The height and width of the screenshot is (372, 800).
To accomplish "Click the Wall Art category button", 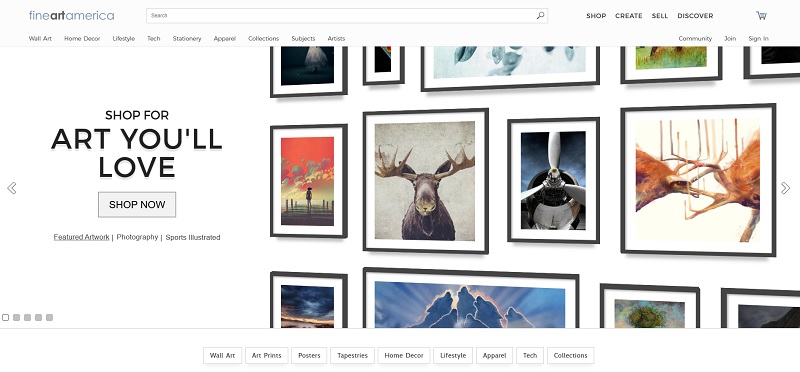I will point(222,356).
